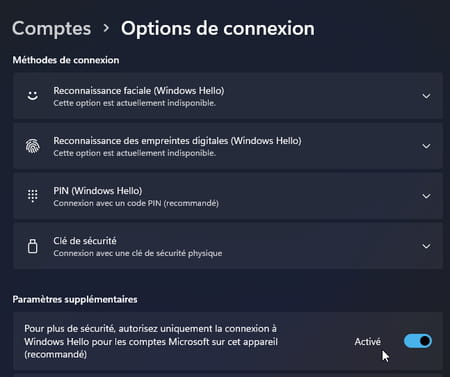Click Méthodes de connexion heading
This screenshot has width=450, height=377.
tap(66, 60)
